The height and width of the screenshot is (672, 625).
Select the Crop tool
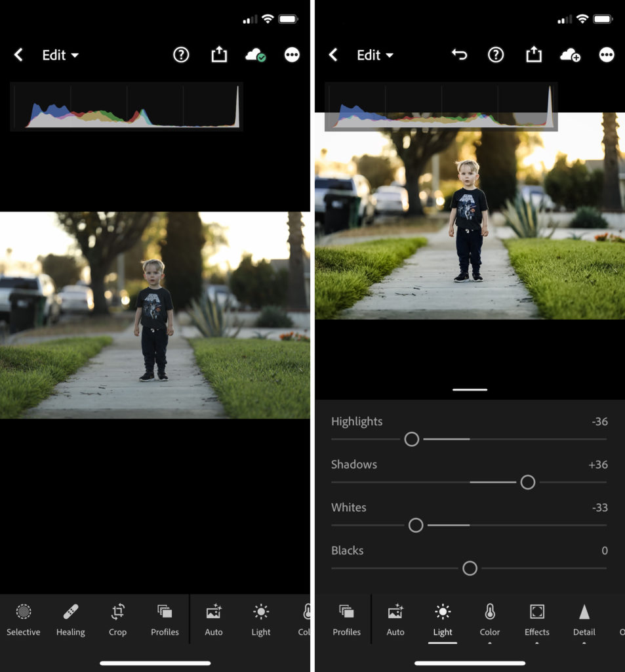point(118,619)
